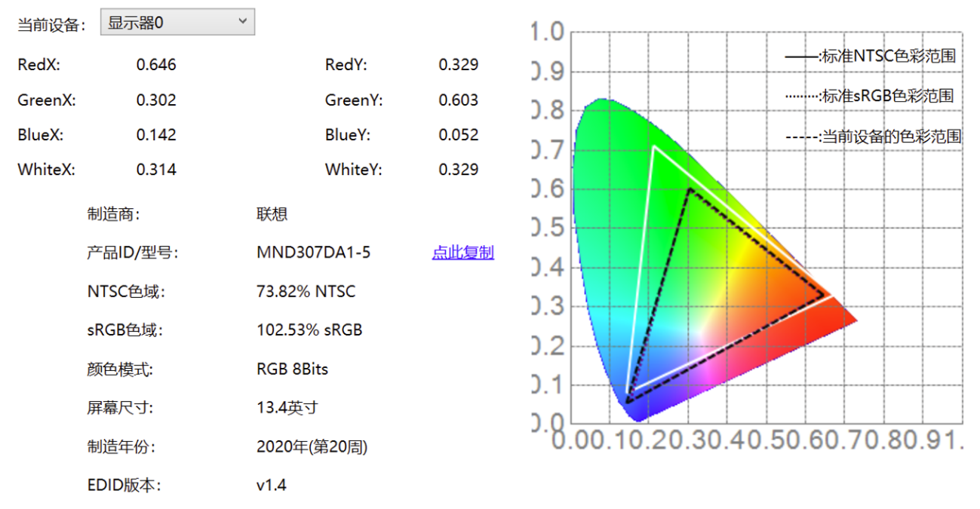This screenshot has height=509, width=980.
Task: Click the 当前设备 label
Action: pos(51,24)
